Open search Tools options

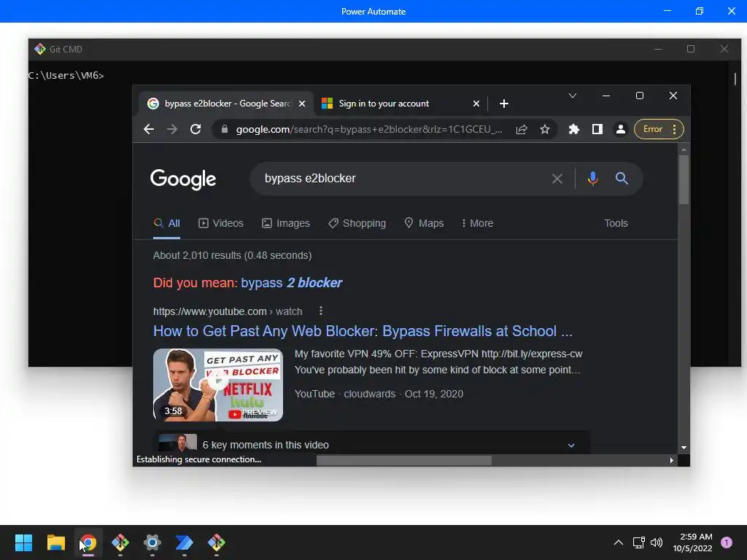[616, 223]
